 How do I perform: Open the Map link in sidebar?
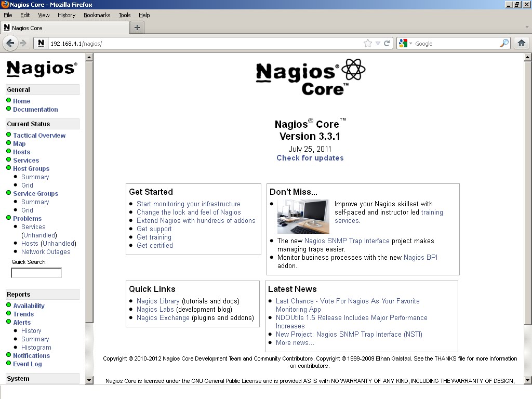19,143
